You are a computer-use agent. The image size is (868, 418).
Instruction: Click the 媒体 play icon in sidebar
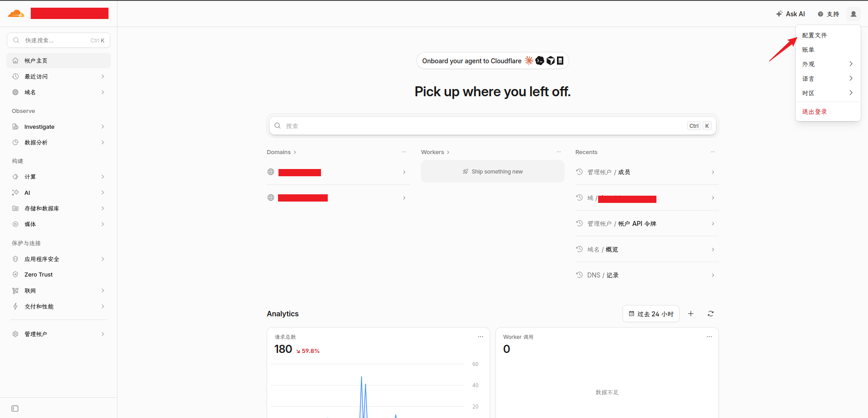click(15, 224)
